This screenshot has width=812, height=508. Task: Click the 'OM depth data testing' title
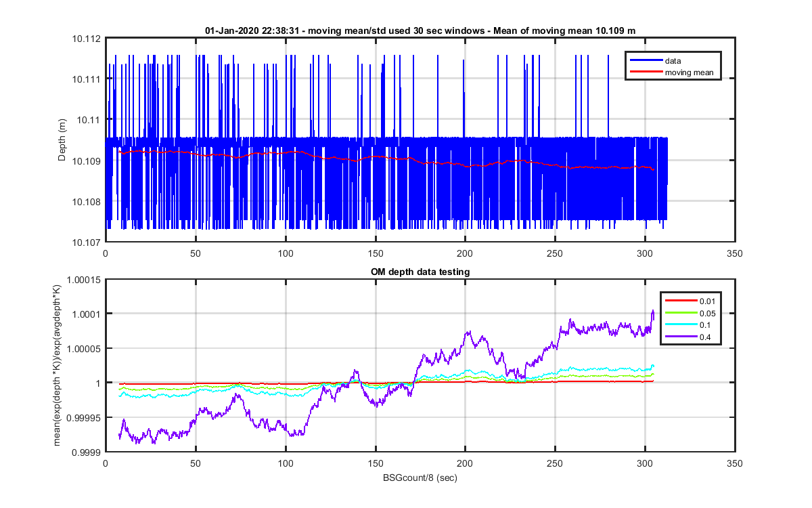pos(420,272)
